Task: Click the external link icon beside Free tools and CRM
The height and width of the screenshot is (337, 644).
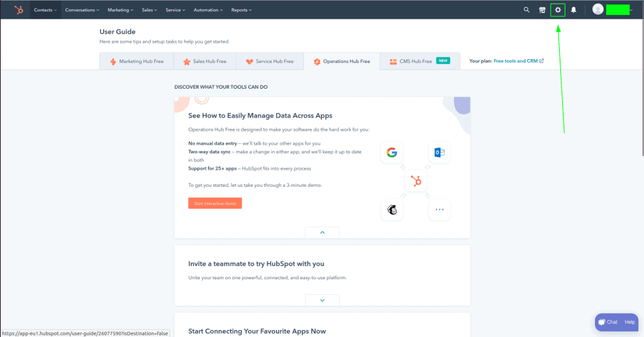Action: tap(541, 61)
